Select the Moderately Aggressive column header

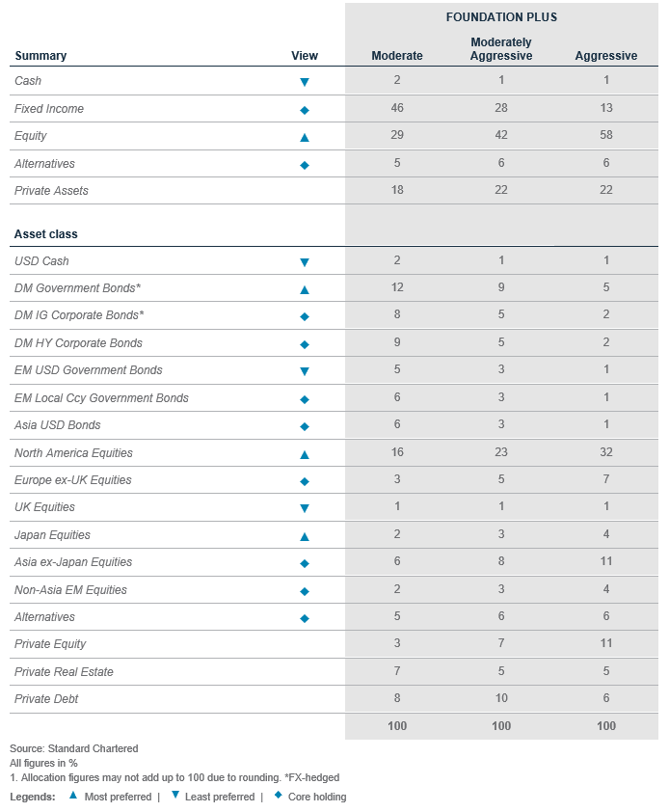(501, 49)
